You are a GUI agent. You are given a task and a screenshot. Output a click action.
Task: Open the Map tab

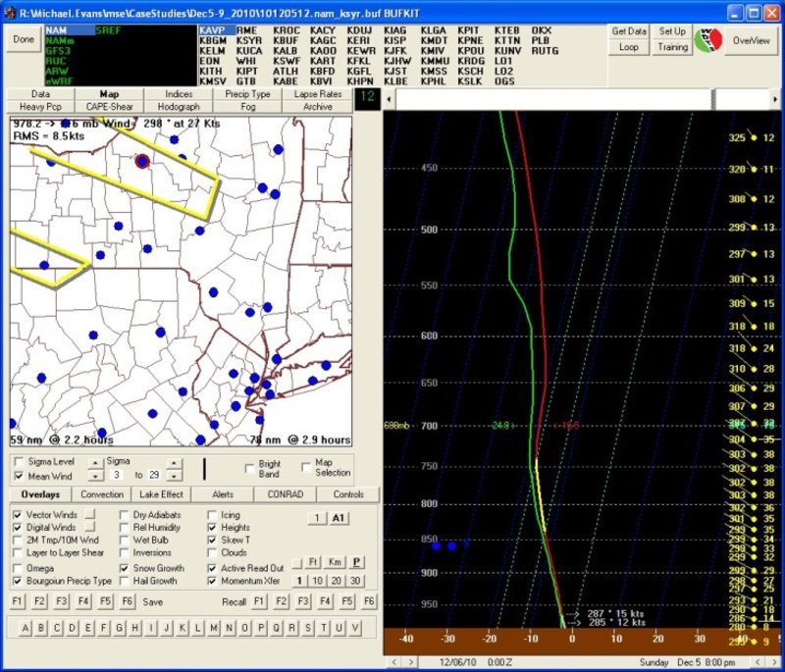click(x=109, y=94)
